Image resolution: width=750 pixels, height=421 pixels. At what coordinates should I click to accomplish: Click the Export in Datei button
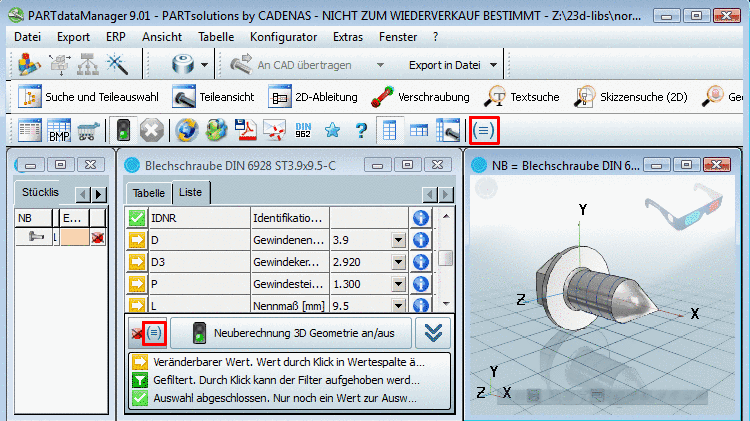pyautogui.click(x=444, y=65)
